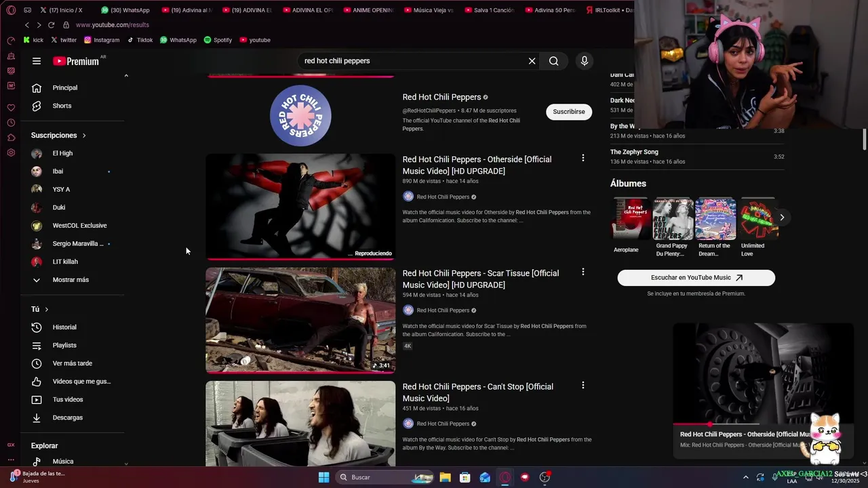Screen dimensions: 868x488
Task: Open more options for Can't Stop video
Action: pos(583,385)
